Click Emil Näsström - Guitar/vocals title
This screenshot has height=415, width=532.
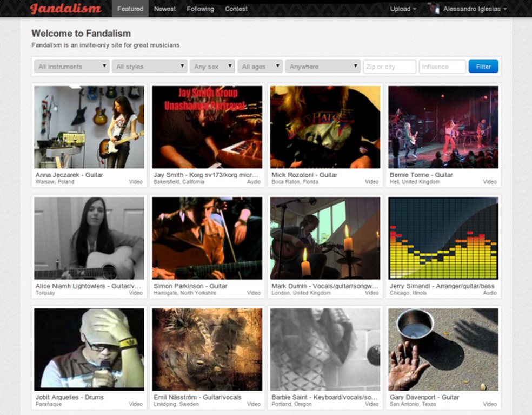(197, 397)
